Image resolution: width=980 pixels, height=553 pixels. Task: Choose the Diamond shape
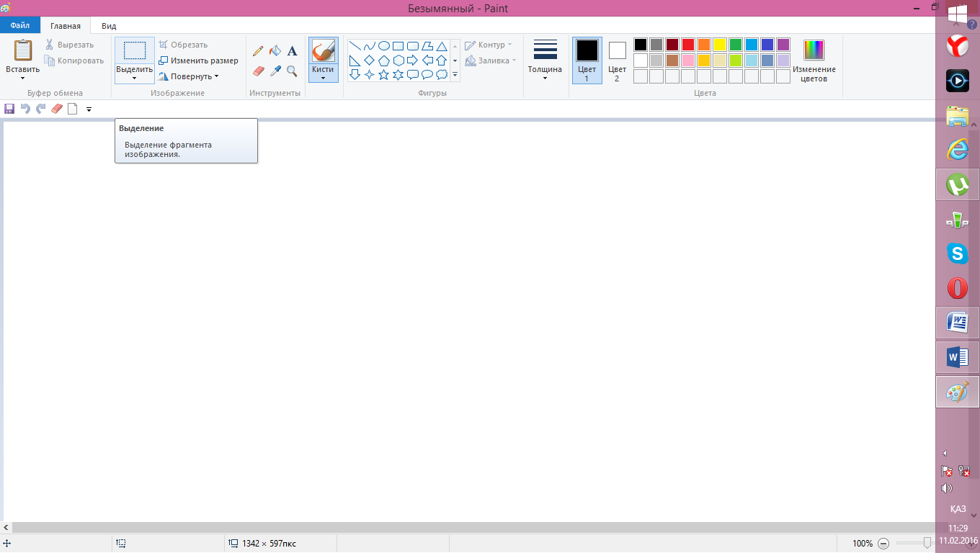(x=370, y=60)
